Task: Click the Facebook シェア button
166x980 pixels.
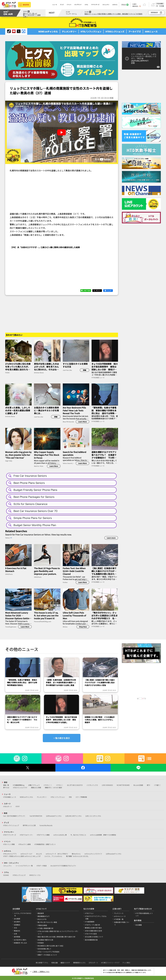Action: [x=108, y=291]
